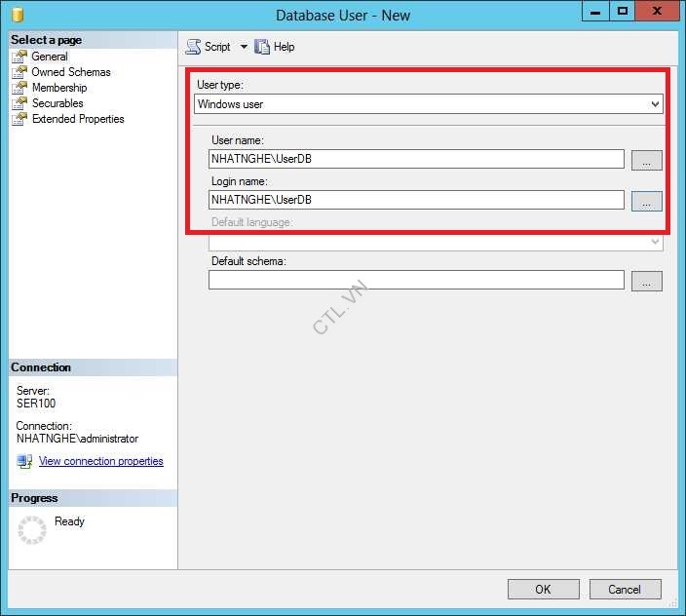Viewport: 686px width, 616px height.
Task: Select the General page
Action: click(50, 57)
